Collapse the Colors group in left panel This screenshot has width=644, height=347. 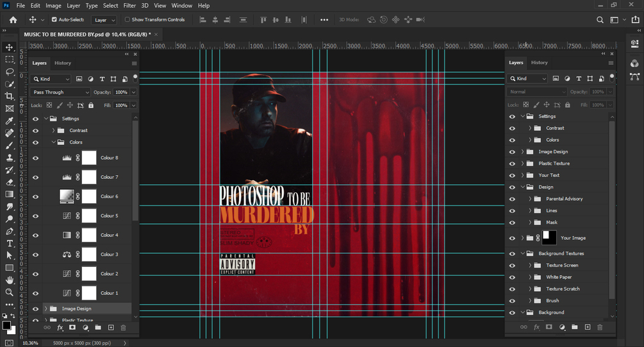click(53, 142)
